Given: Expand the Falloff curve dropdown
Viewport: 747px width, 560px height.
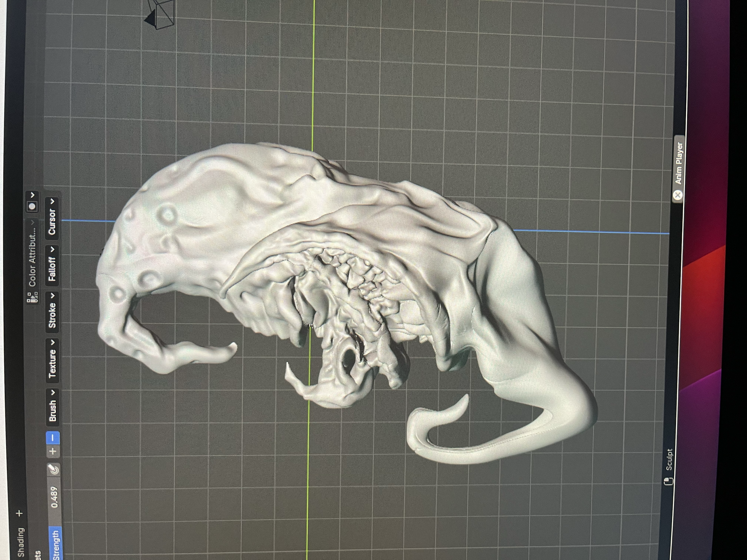Looking at the screenshot, I should point(52,265).
